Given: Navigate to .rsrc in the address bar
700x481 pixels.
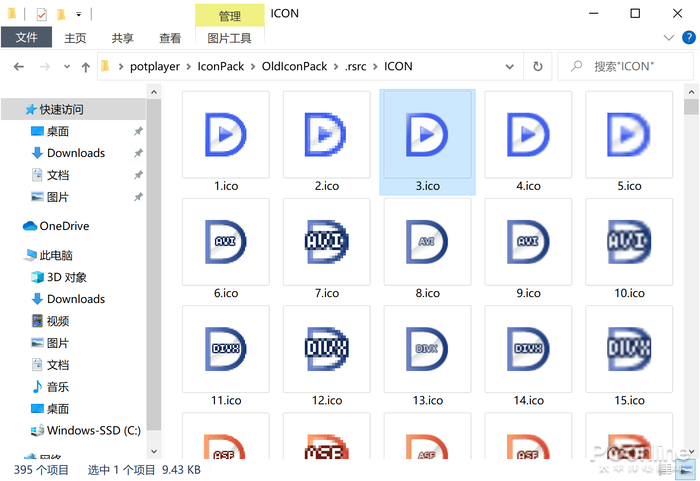Looking at the screenshot, I should coord(355,67).
